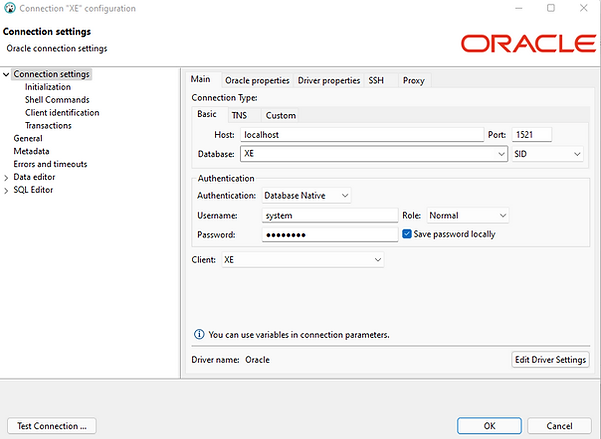Open the Proxy tab

(x=414, y=81)
